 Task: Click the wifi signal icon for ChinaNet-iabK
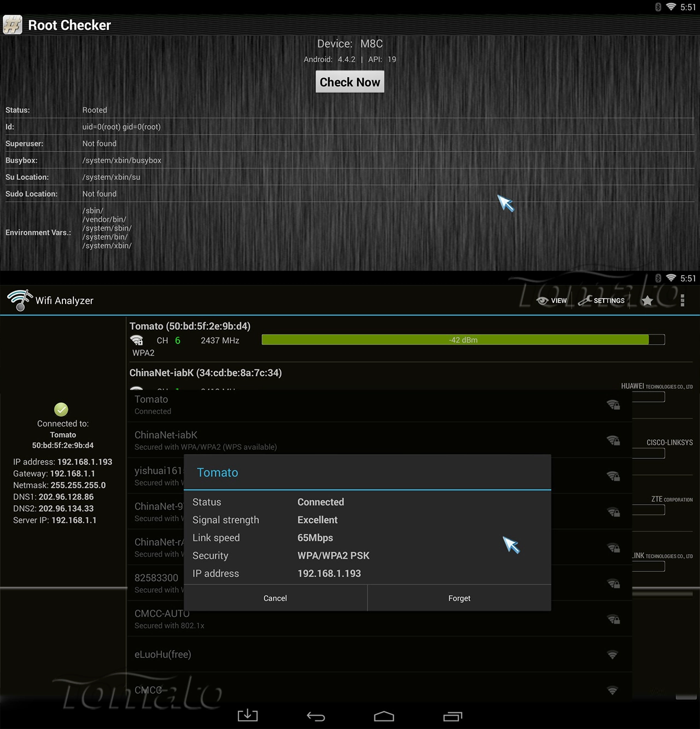click(x=613, y=440)
